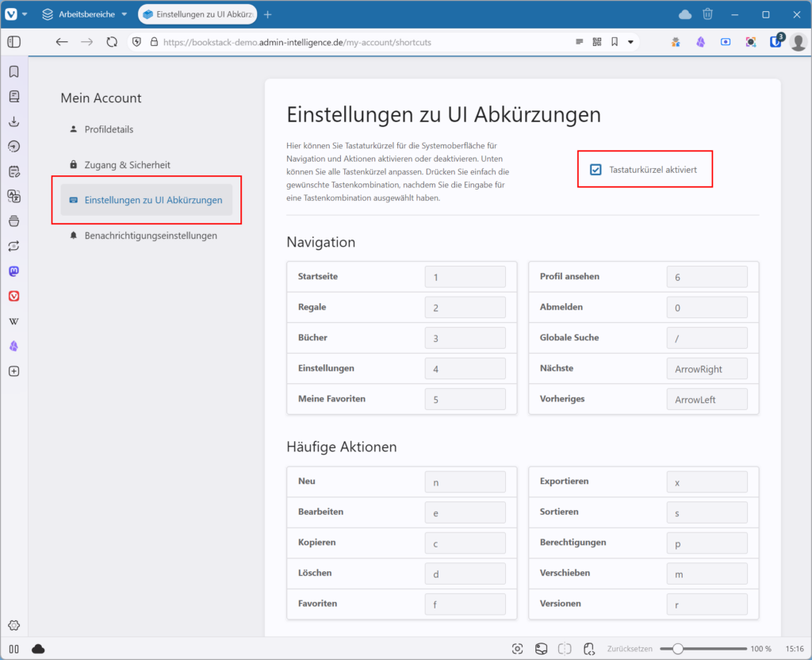Image resolution: width=812 pixels, height=660 pixels.
Task: Open a new tab with plus button
Action: [x=268, y=14]
